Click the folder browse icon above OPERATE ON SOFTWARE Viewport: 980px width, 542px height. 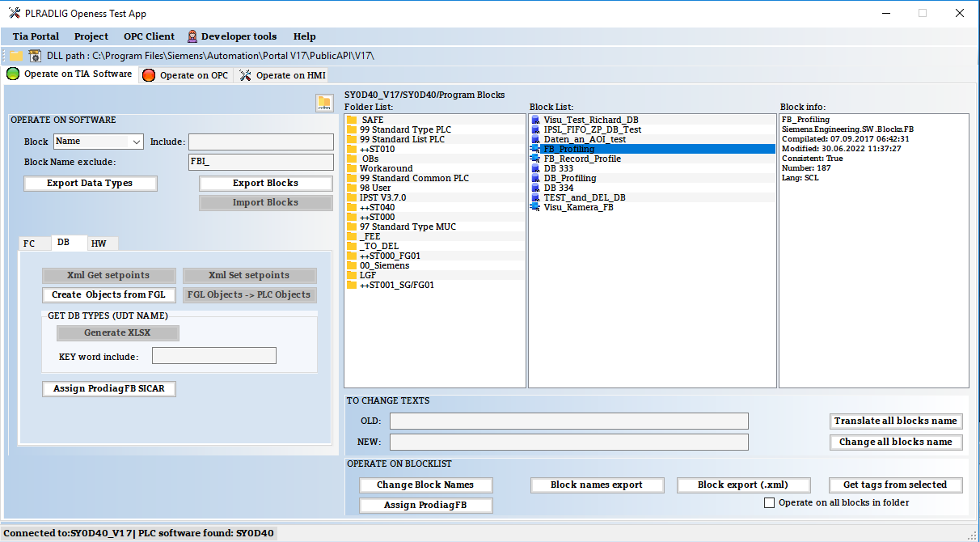(324, 103)
